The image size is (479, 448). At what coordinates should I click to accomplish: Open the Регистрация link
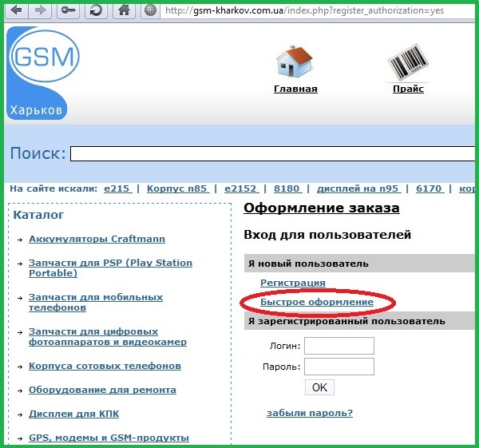tap(293, 283)
